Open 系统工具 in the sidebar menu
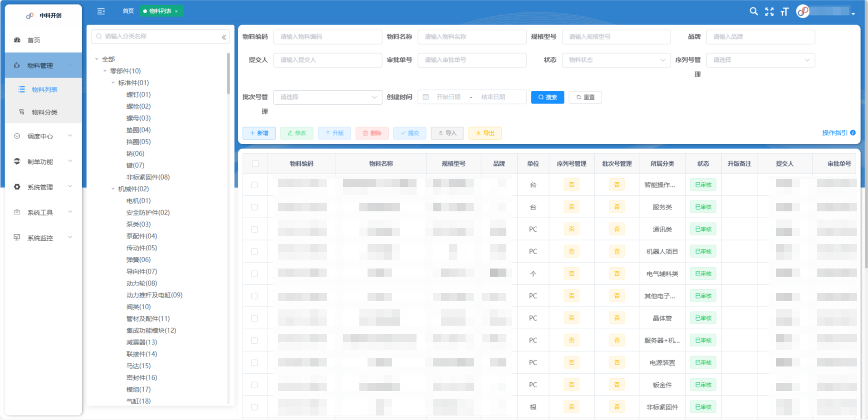This screenshot has width=868, height=420. [x=44, y=212]
